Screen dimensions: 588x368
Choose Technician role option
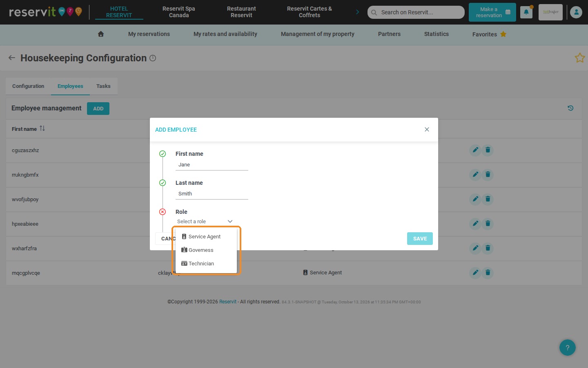point(206,263)
